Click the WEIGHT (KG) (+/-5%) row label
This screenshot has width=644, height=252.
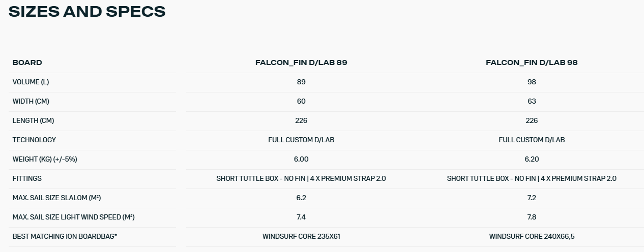(45, 159)
